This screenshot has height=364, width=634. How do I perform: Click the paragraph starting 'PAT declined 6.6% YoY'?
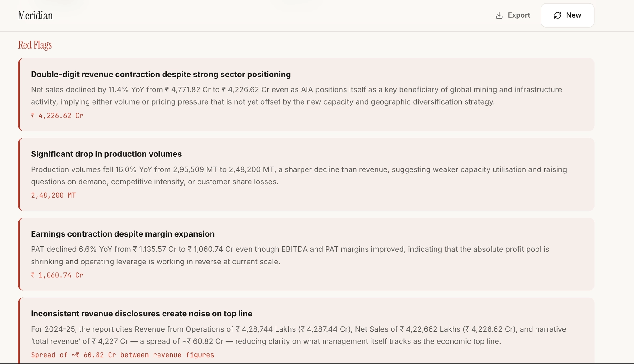click(x=290, y=255)
